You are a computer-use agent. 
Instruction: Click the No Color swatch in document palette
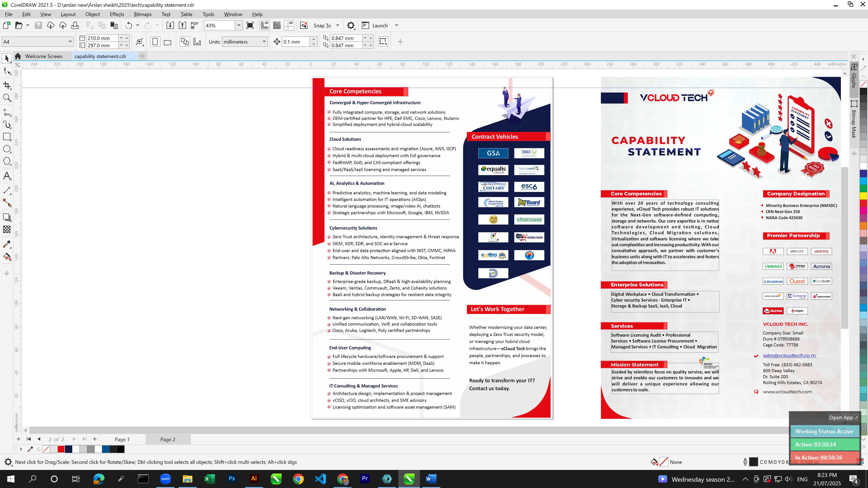(x=46, y=449)
